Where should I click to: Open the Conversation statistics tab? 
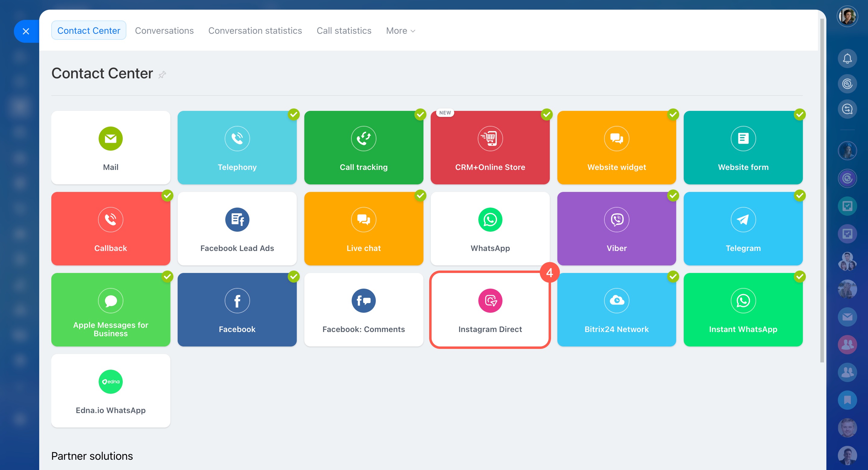click(x=255, y=31)
